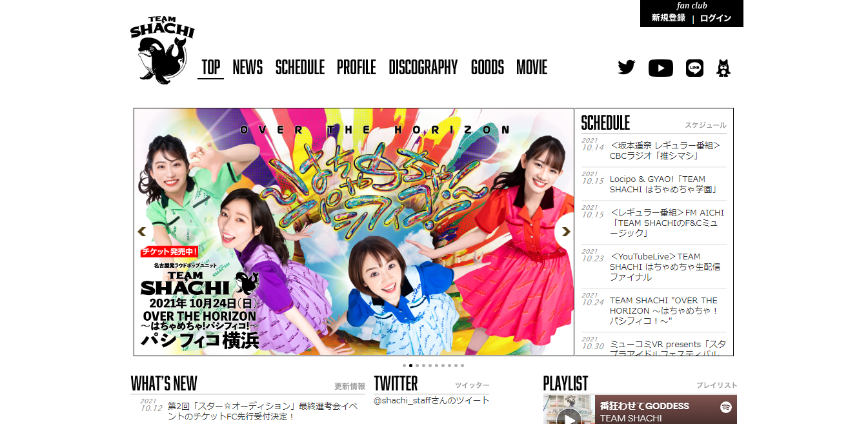Open Spotify logo in playlist player
The image size is (868, 424).
pyautogui.click(x=725, y=407)
